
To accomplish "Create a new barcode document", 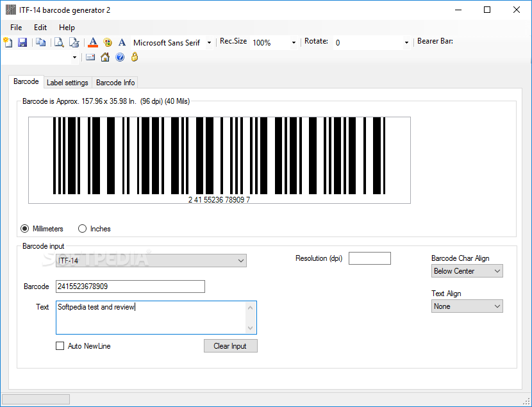I will coord(8,42).
